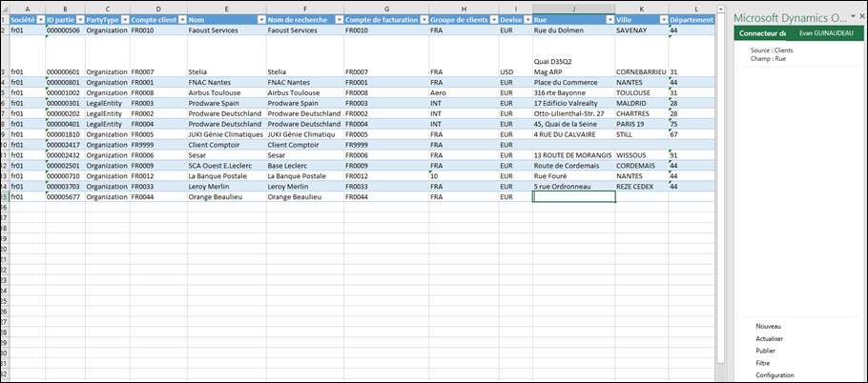868x383 pixels.
Task: Select the USD Devise cell
Action: (515, 56)
